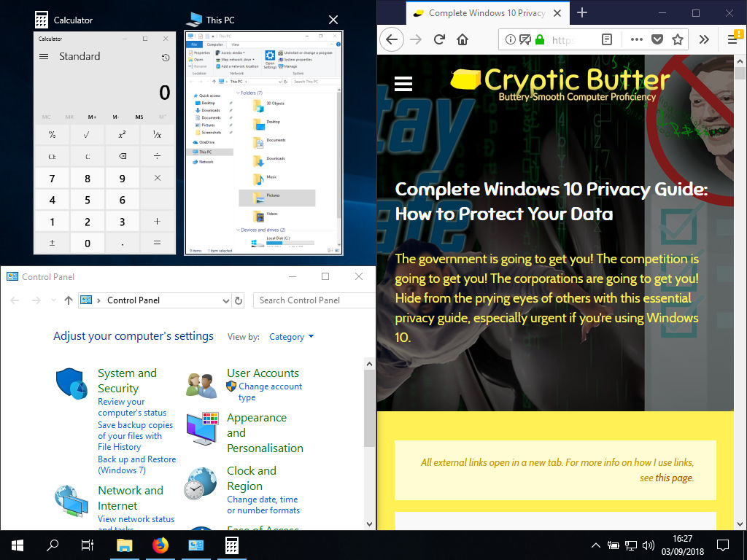Go to Firefox home page
The image size is (747, 560).
tap(462, 39)
